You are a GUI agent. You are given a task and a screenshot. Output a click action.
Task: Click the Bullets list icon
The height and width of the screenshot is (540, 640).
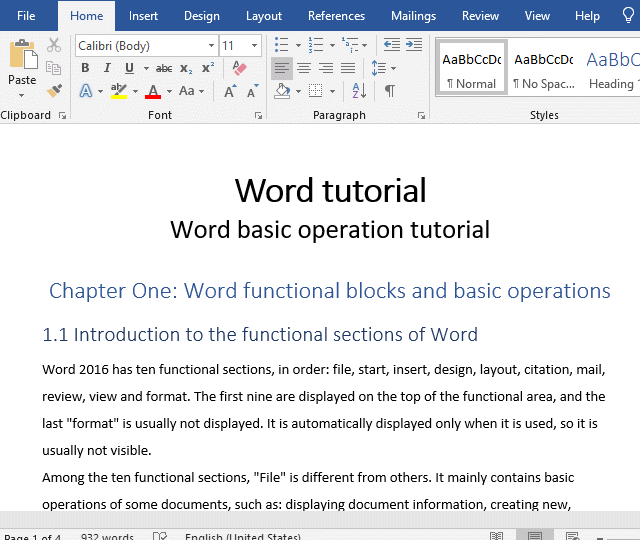tap(282, 45)
